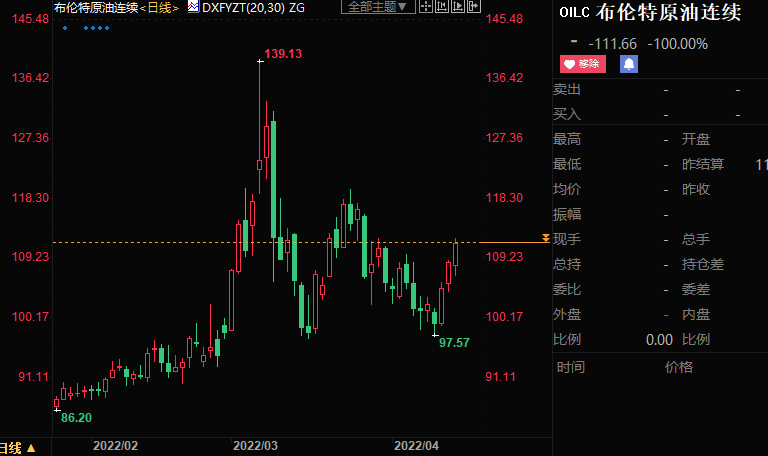Open the 全部主题 theme dropdown
The image size is (768, 456).
(378, 7)
